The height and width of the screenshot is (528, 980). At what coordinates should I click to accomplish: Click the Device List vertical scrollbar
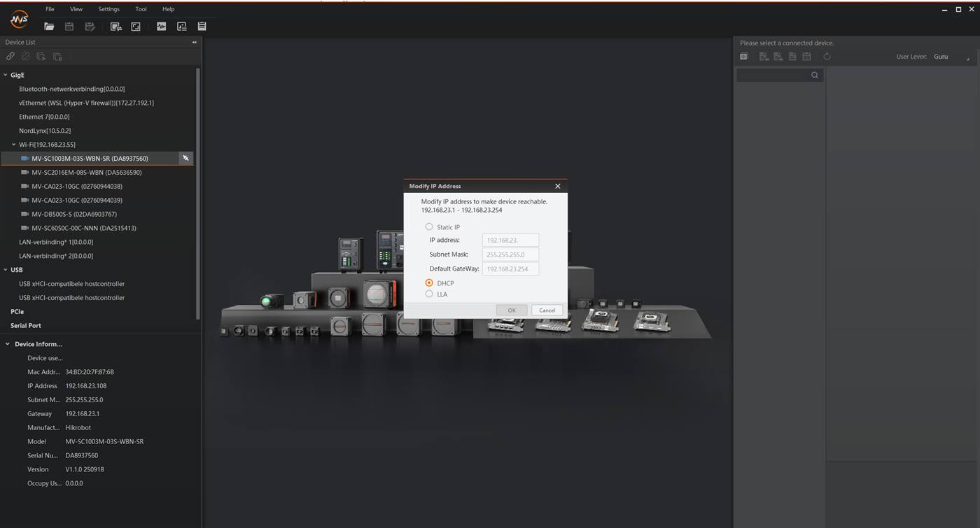(x=198, y=194)
